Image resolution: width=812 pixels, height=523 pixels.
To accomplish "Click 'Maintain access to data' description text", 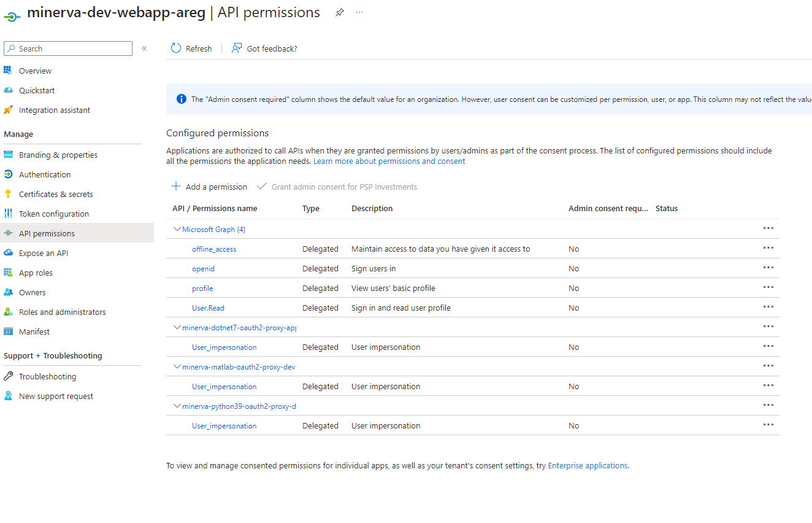I will pyautogui.click(x=441, y=249).
